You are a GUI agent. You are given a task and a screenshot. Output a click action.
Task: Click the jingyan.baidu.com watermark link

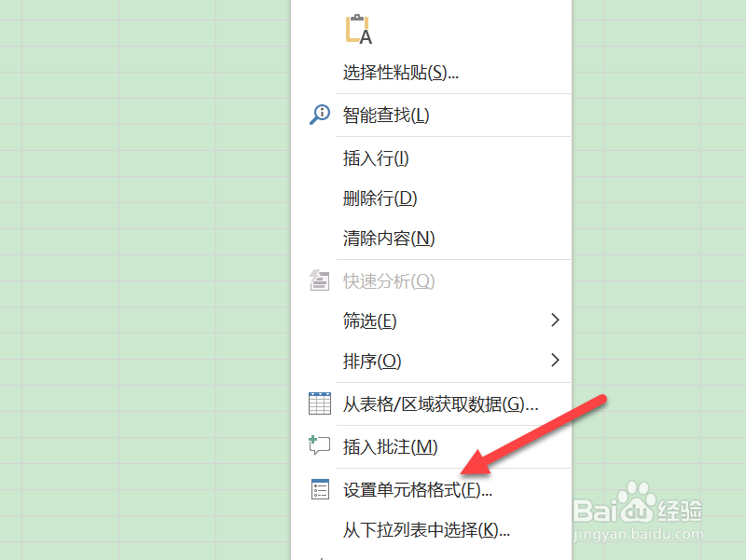638,534
